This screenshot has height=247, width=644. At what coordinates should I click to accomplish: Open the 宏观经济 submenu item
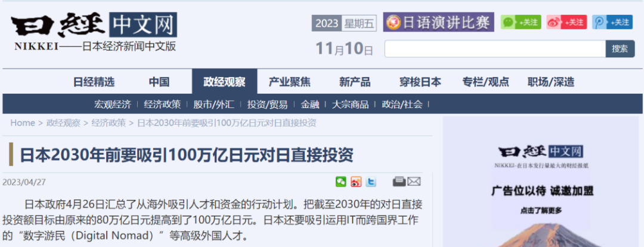pyautogui.click(x=113, y=104)
